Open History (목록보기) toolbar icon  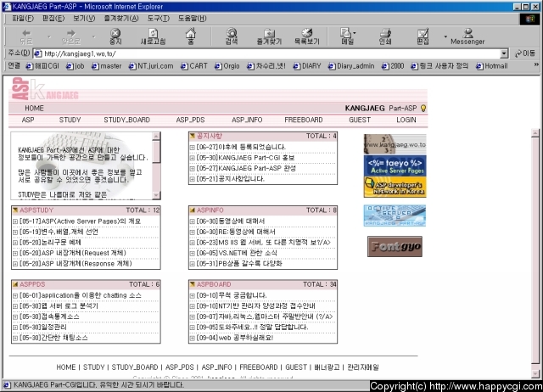tap(306, 36)
